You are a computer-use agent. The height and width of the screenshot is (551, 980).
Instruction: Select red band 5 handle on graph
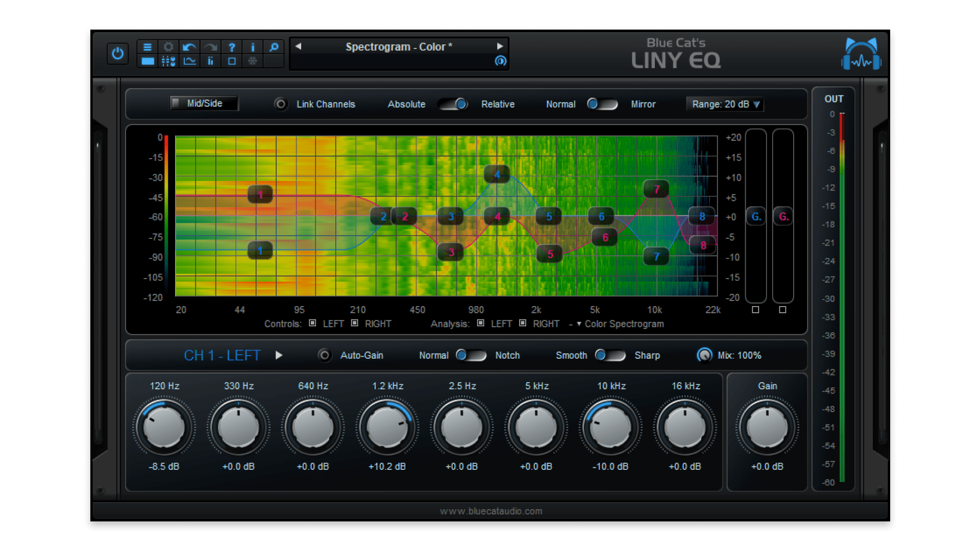click(x=550, y=254)
